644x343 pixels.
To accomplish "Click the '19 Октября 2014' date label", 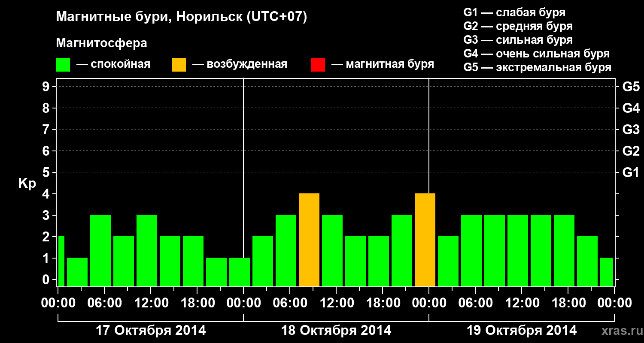I will [x=522, y=331].
